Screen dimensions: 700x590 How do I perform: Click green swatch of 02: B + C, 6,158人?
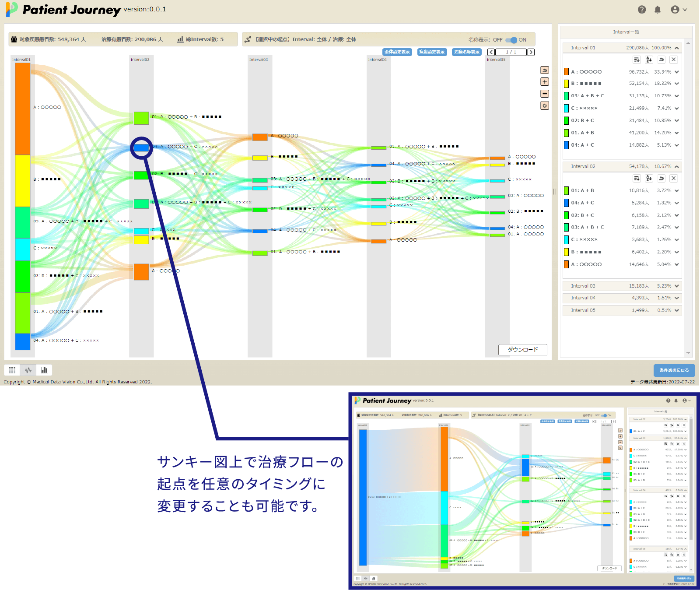[x=567, y=215]
